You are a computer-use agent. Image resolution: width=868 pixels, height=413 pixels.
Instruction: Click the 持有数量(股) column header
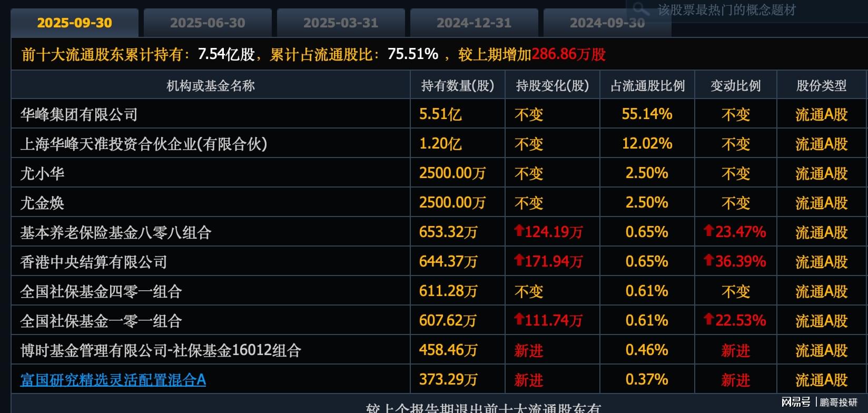pos(457,86)
